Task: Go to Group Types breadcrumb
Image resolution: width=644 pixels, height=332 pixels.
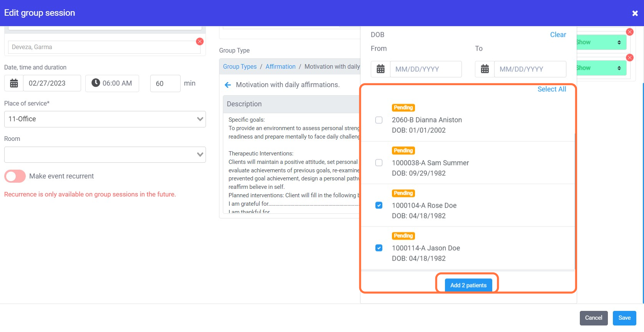Action: click(240, 66)
